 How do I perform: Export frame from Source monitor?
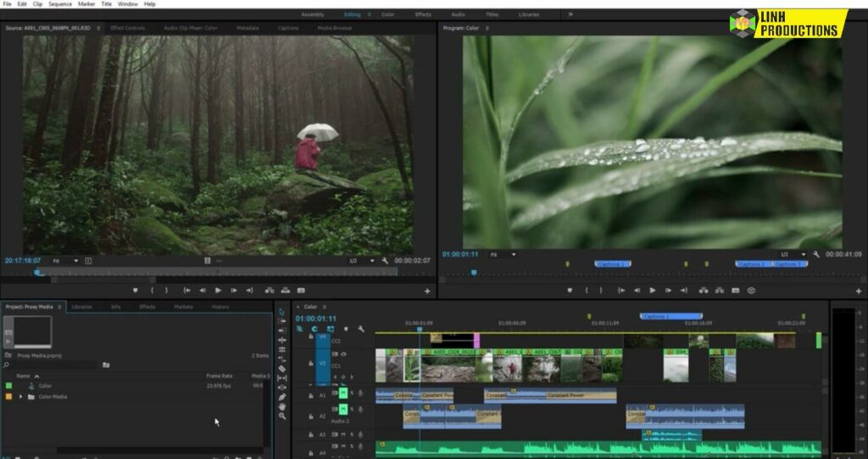coord(301,290)
